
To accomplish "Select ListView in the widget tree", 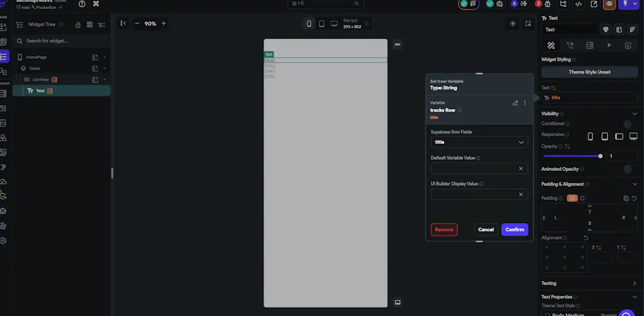I will click(x=41, y=79).
